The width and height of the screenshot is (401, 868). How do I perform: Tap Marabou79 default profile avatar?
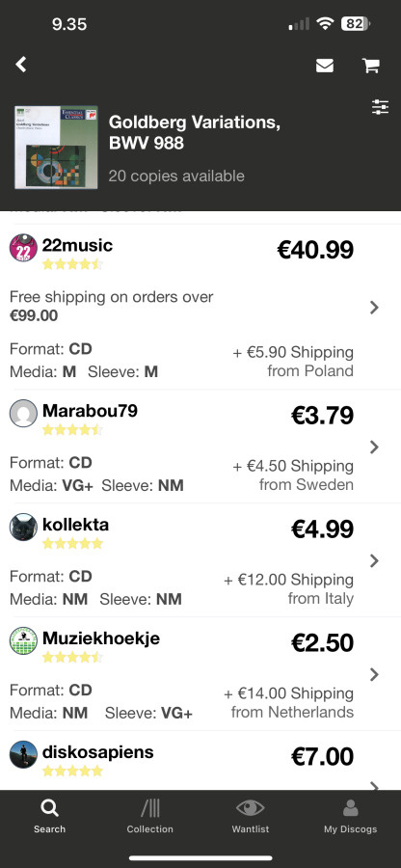(x=23, y=413)
